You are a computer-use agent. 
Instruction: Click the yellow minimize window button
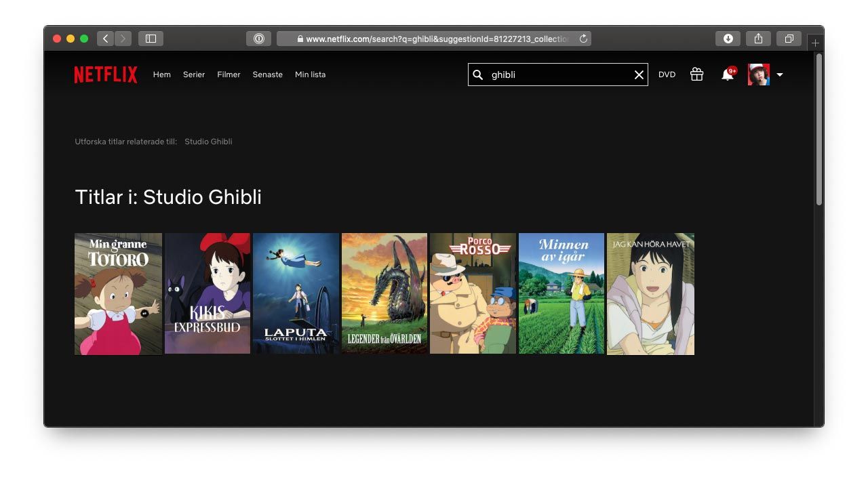[71, 39]
